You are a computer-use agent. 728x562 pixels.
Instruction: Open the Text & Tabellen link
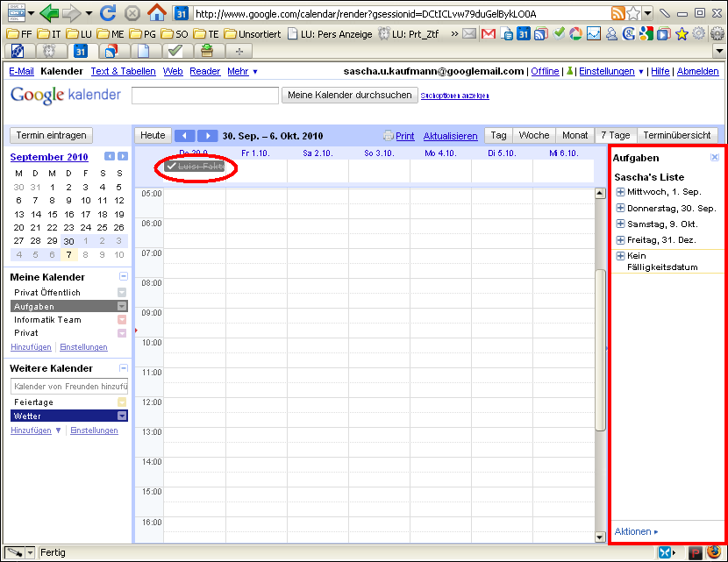click(123, 72)
